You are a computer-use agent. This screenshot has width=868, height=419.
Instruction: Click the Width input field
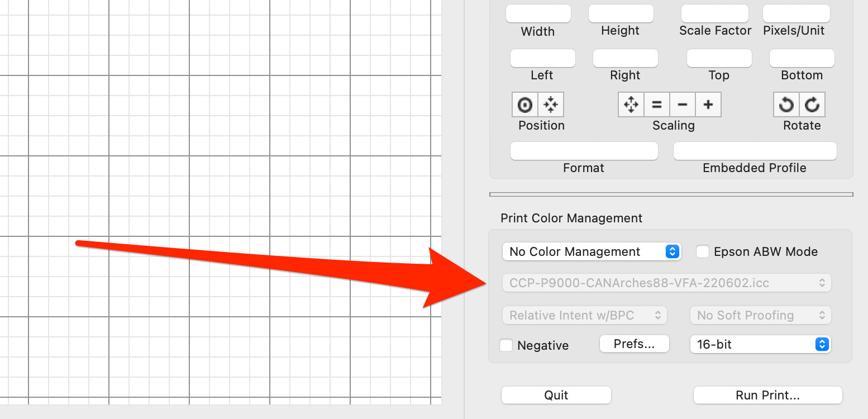point(538,13)
